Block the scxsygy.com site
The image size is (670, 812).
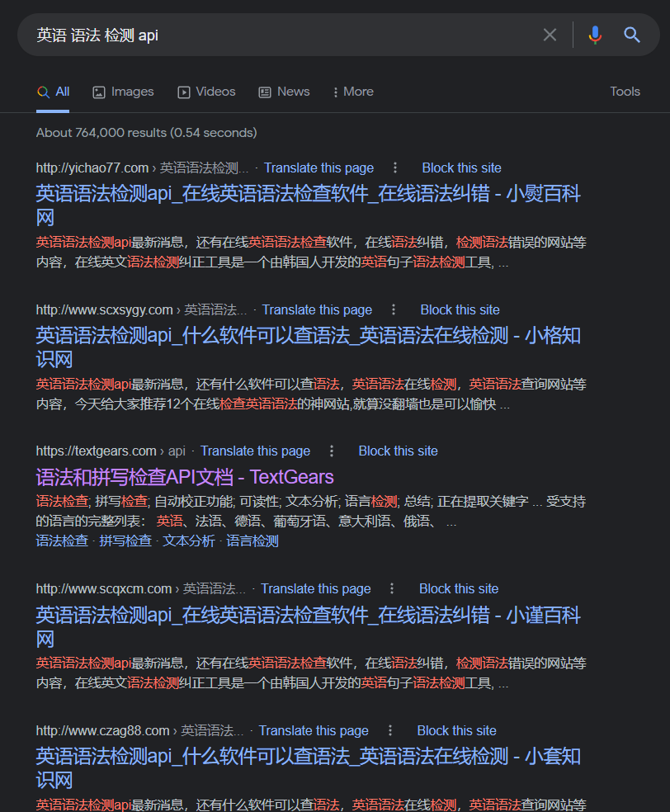click(460, 309)
